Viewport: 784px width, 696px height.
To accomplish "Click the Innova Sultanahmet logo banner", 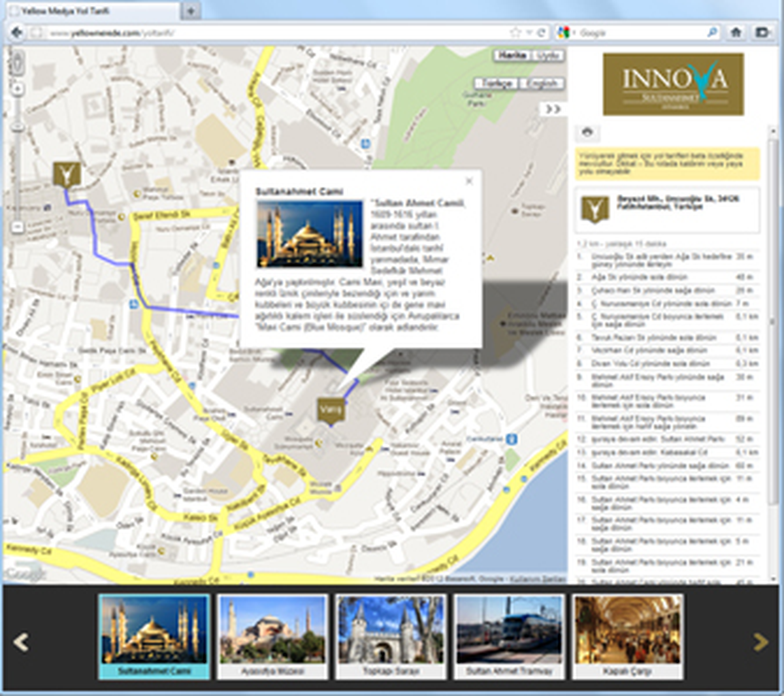I will (x=673, y=84).
